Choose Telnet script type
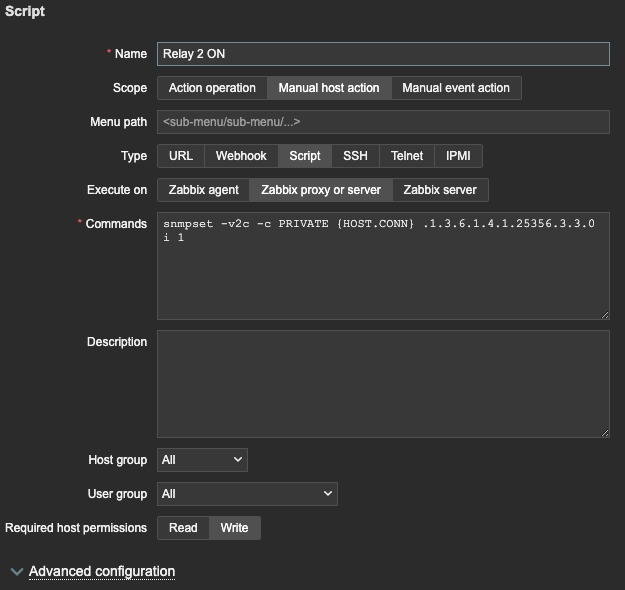The width and height of the screenshot is (625, 590). coord(407,156)
